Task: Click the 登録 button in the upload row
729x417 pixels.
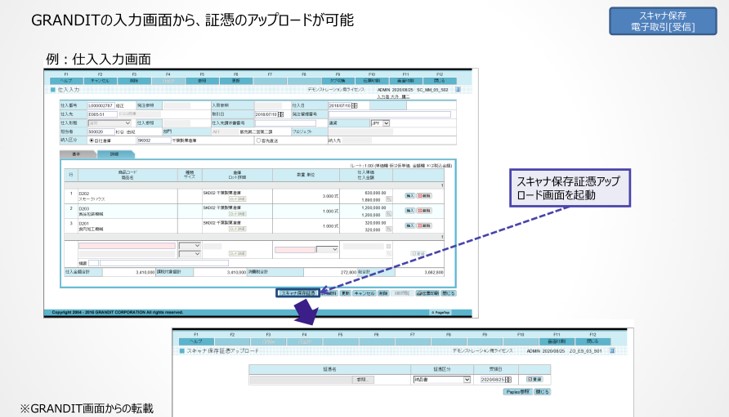Action: click(x=534, y=380)
